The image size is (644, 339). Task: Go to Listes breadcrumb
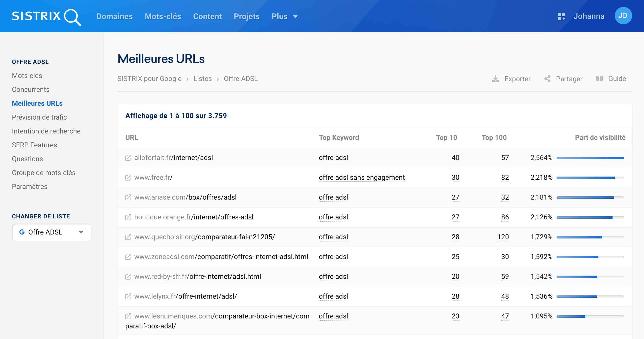[203, 78]
